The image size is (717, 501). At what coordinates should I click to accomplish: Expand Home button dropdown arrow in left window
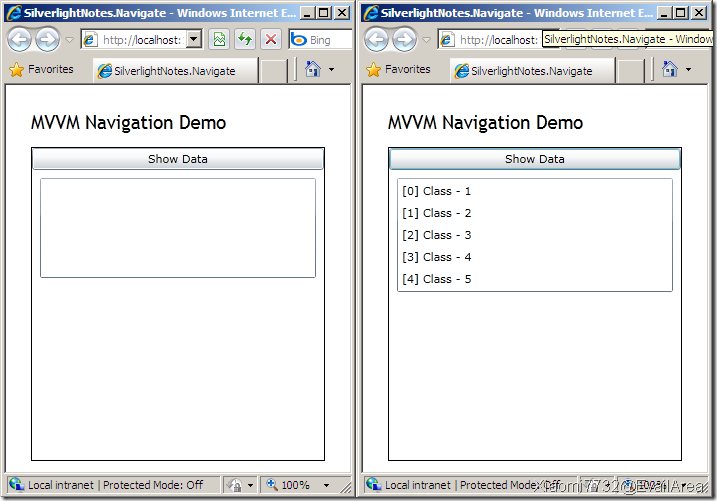tap(331, 70)
